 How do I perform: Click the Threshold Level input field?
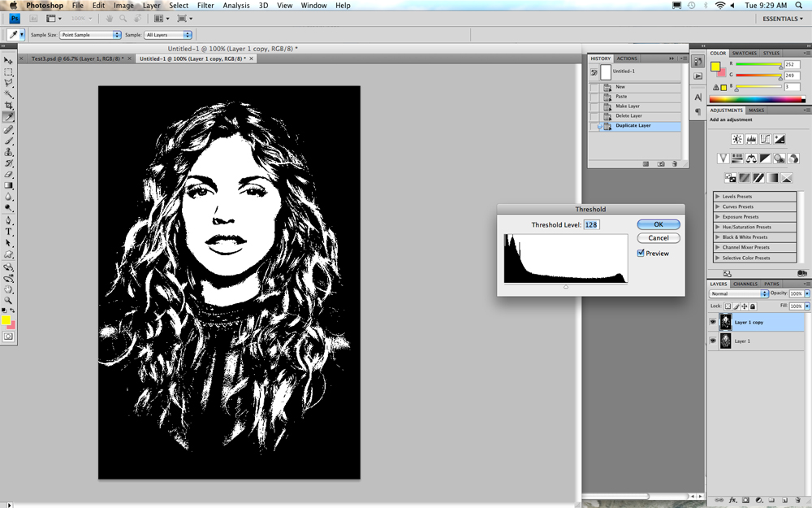[x=591, y=225]
